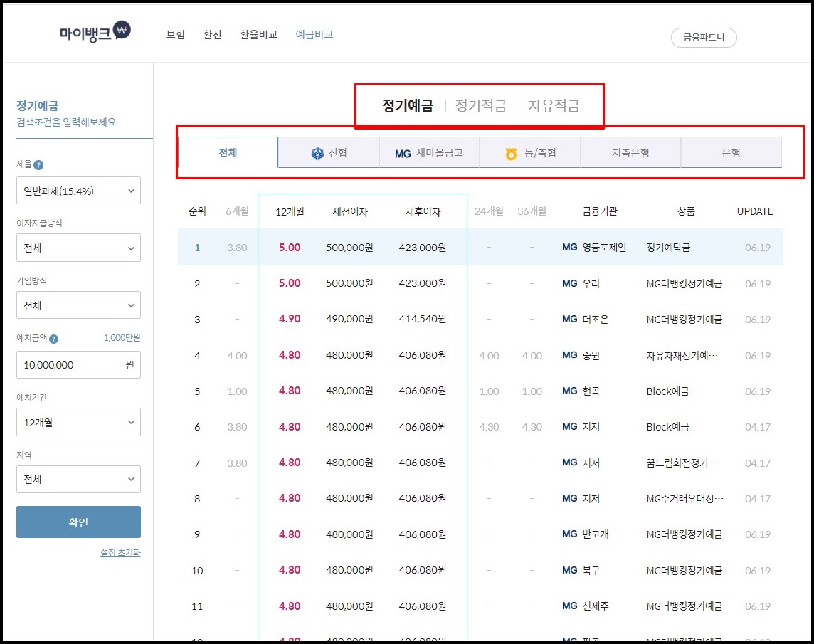814x644 pixels.
Task: Click 반고개 institution name
Action: click(596, 534)
